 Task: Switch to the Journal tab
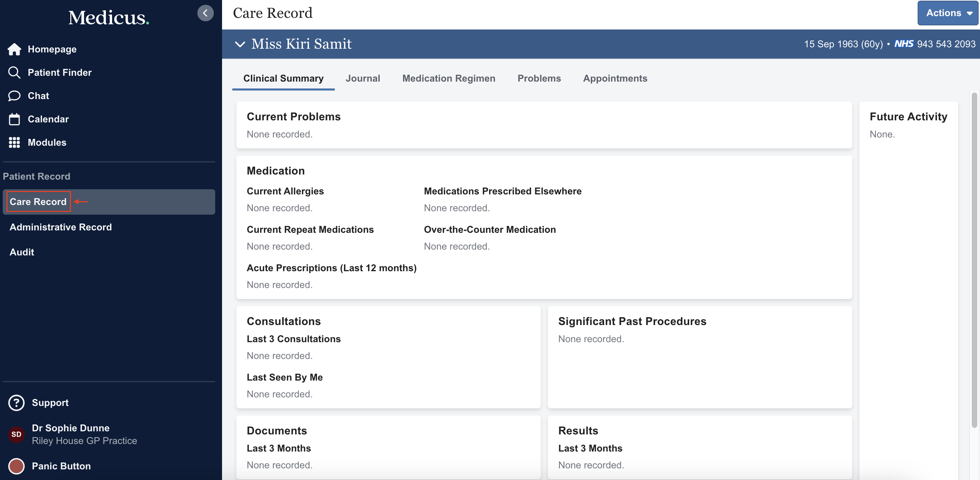point(363,79)
